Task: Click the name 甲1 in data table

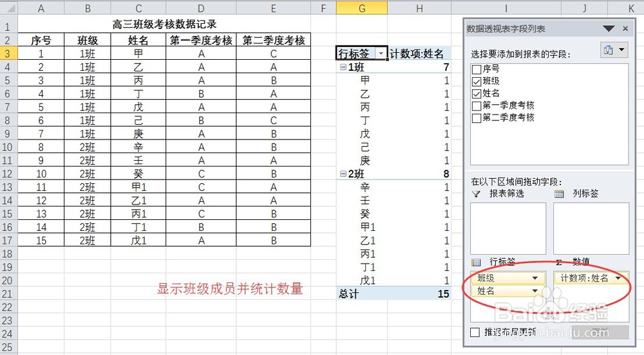Action: [138, 187]
